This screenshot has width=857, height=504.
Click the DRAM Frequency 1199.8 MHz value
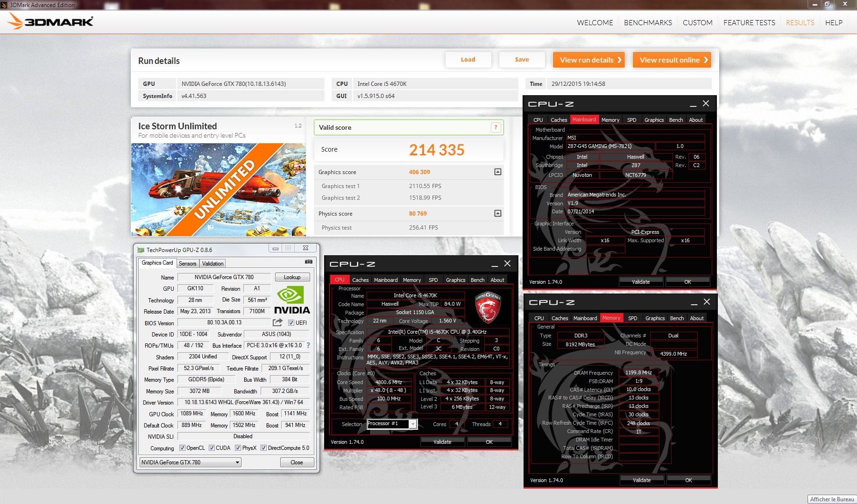(638, 372)
